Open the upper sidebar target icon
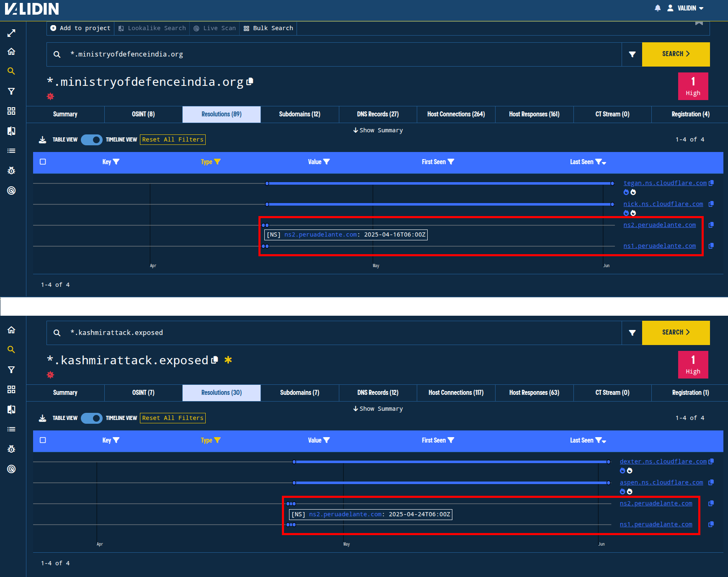Screen dimensions: 728x577 click(x=11, y=191)
